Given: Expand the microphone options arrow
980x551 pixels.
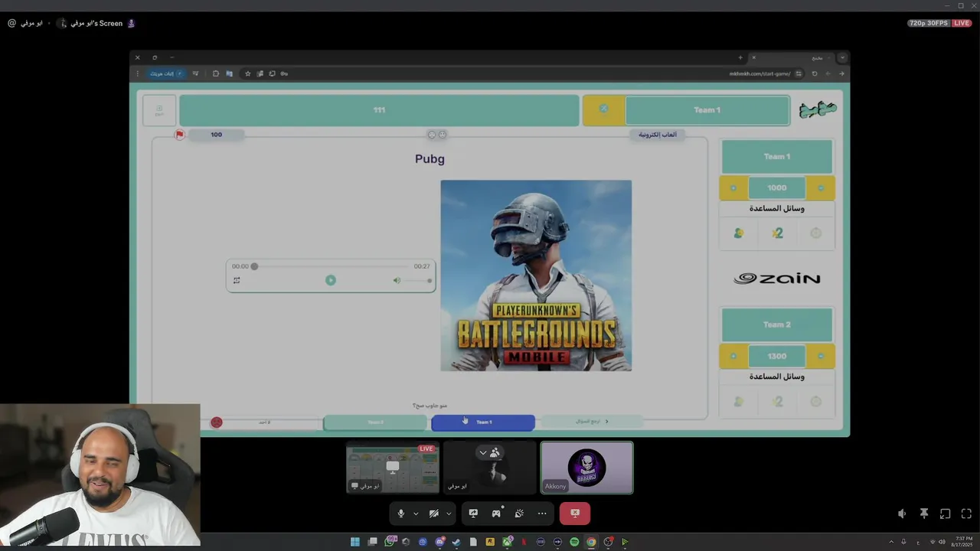Looking at the screenshot, I should tap(416, 514).
